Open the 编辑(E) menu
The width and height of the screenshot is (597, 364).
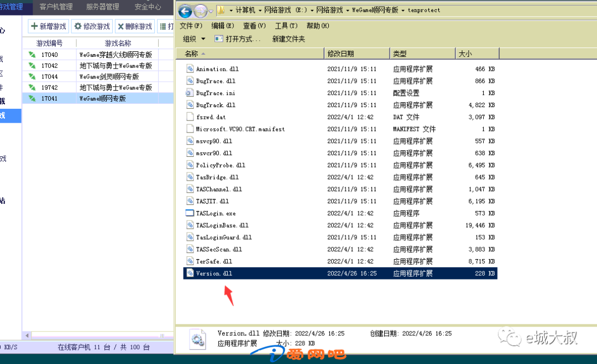click(222, 26)
